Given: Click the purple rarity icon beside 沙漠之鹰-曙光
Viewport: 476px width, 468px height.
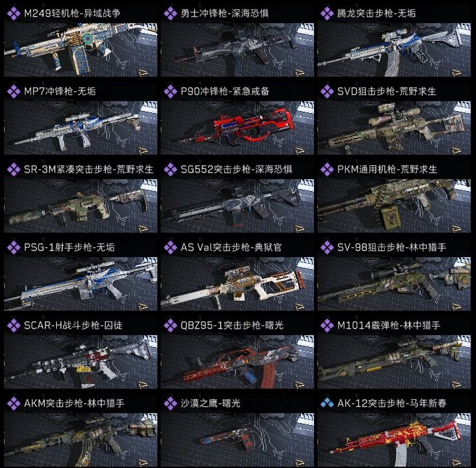Looking at the screenshot, I should (x=171, y=403).
